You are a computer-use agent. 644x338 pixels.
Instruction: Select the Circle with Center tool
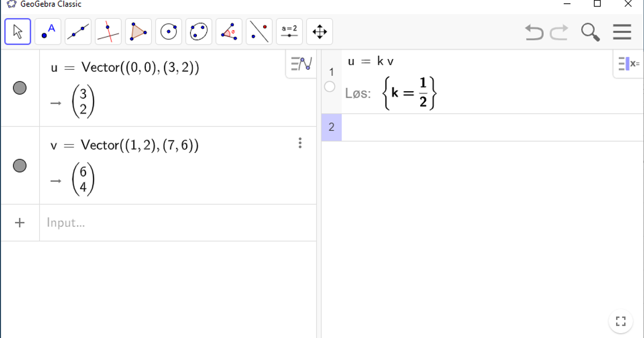point(169,32)
